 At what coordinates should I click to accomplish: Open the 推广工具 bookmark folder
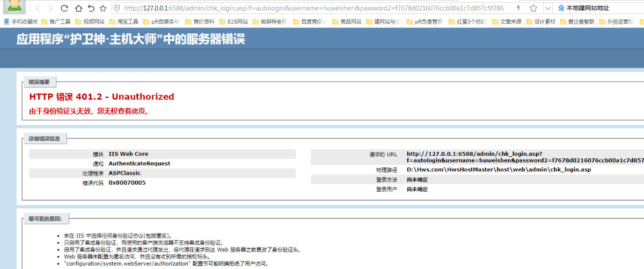[x=55, y=22]
